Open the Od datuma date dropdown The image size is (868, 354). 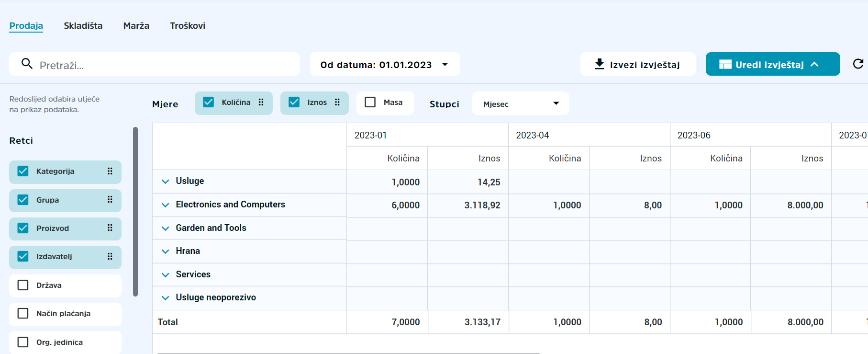click(385, 64)
